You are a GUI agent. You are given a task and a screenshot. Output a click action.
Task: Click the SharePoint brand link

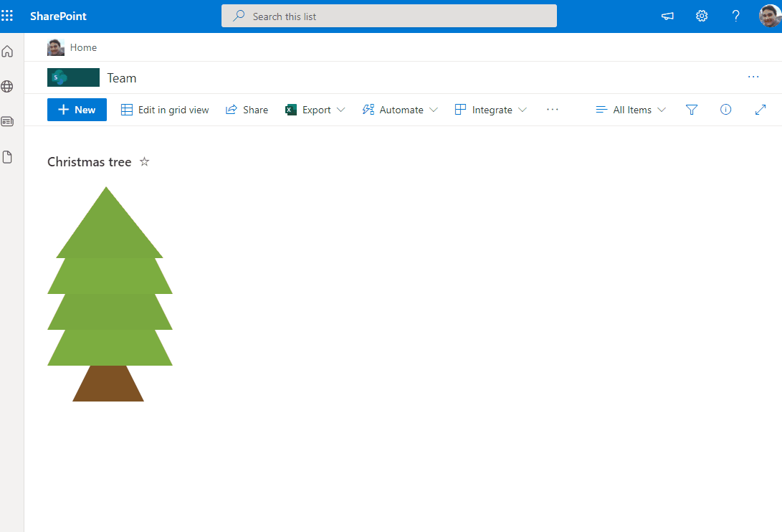pyautogui.click(x=58, y=16)
